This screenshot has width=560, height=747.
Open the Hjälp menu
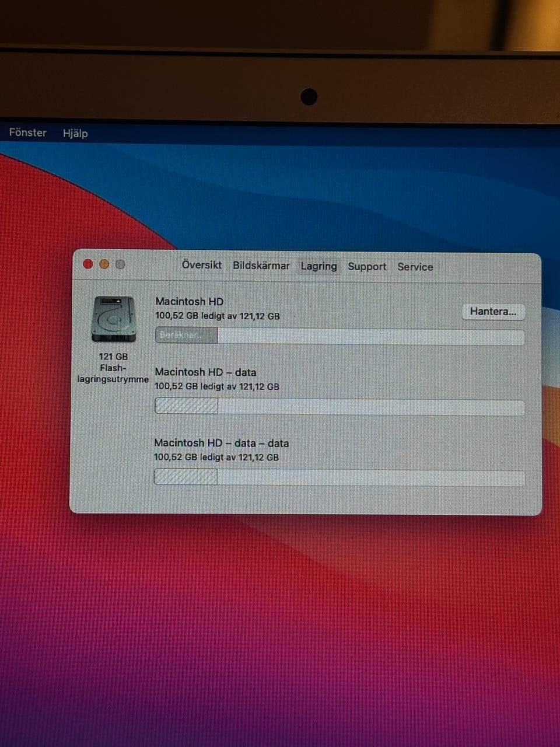pos(75,133)
